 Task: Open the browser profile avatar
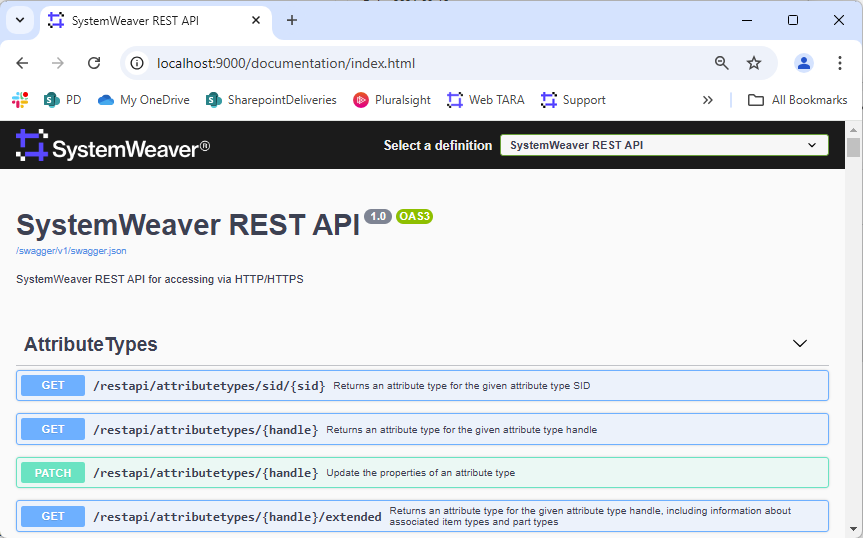(x=804, y=63)
